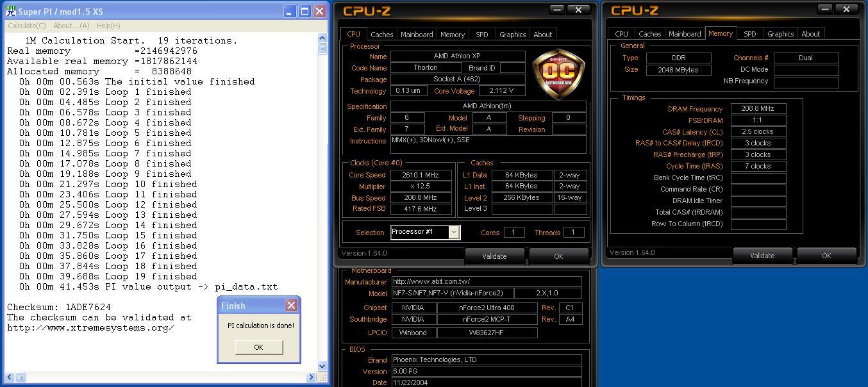Maximize the Super PI window
This screenshot has width=868, height=387.
pyautogui.click(x=305, y=12)
